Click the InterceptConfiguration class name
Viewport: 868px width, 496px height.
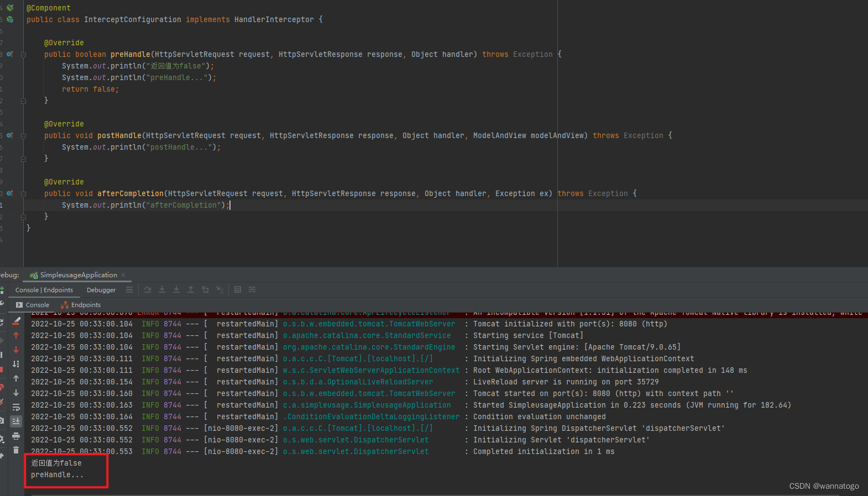coord(133,19)
